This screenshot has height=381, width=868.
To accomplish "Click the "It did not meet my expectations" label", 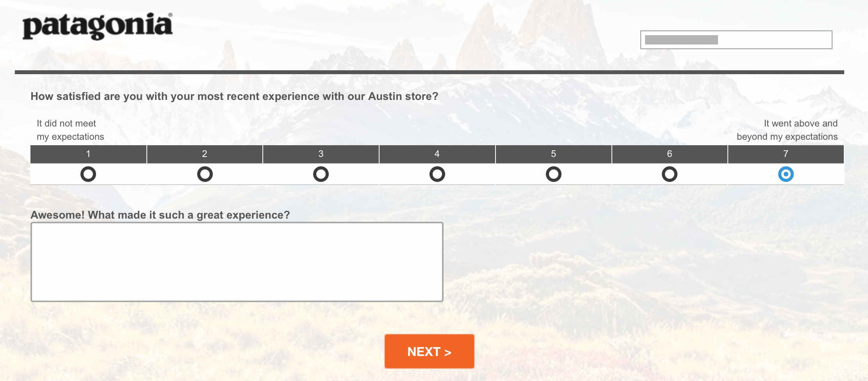I will 70,130.
